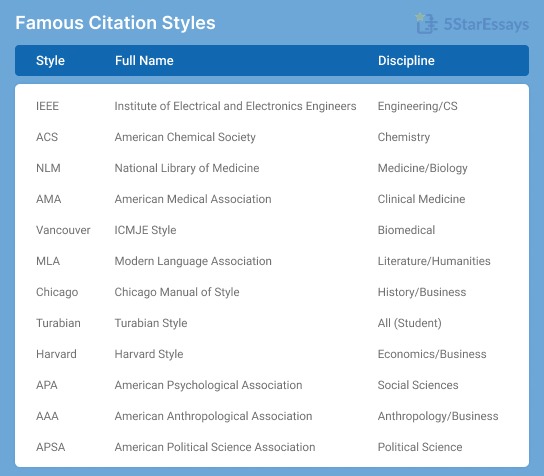The height and width of the screenshot is (476, 544).
Task: Click 'American Medical Association' text
Action: (193, 199)
